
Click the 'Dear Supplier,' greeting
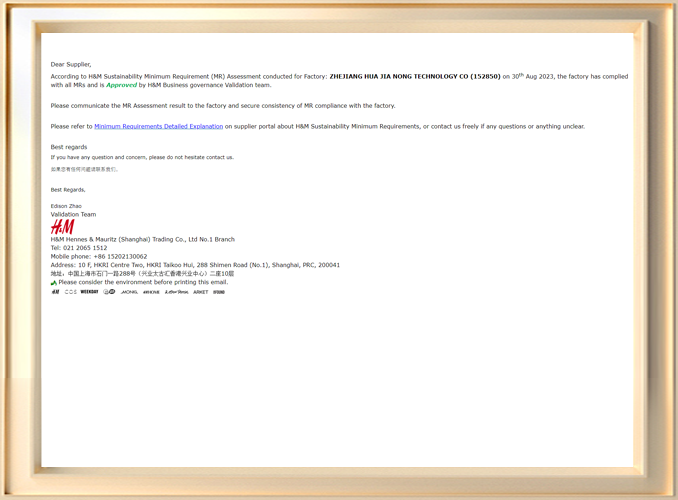pyautogui.click(x=71, y=64)
